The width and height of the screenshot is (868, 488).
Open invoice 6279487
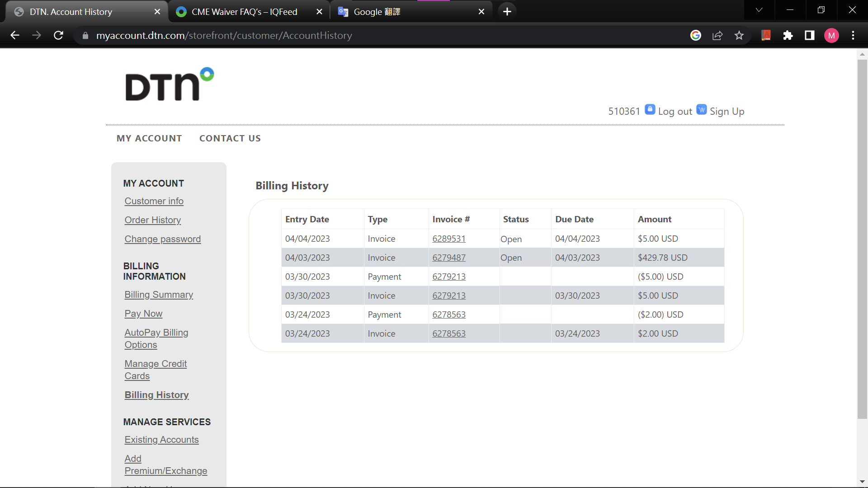click(449, 258)
